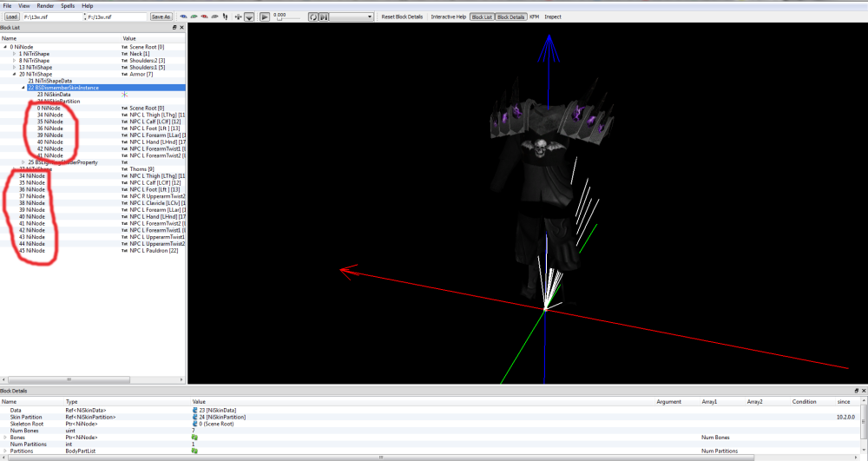Select the 23 NiSkinData tree row
The image size is (868, 461).
(x=54, y=95)
